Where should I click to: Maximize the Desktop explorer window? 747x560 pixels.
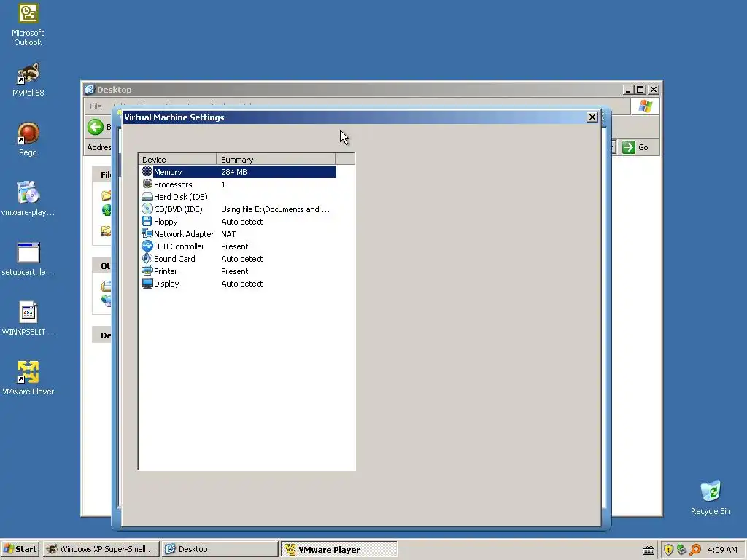(x=640, y=89)
